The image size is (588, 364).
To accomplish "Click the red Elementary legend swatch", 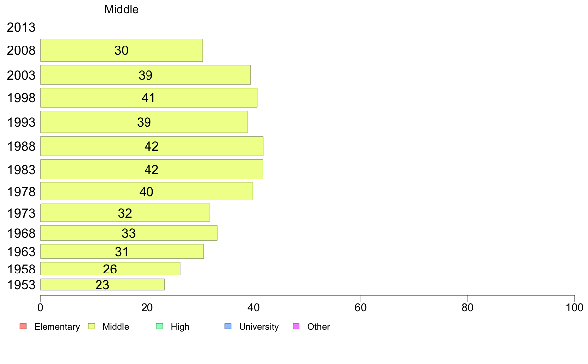I will tap(23, 326).
